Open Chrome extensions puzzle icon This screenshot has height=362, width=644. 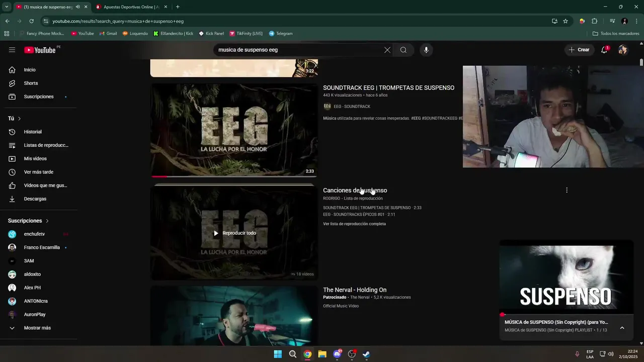(594, 21)
